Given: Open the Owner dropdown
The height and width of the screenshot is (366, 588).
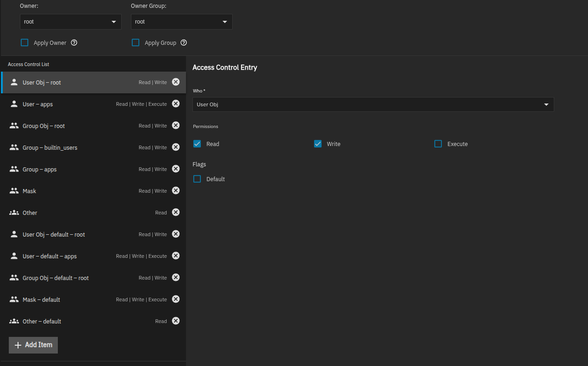Looking at the screenshot, I should [70, 22].
